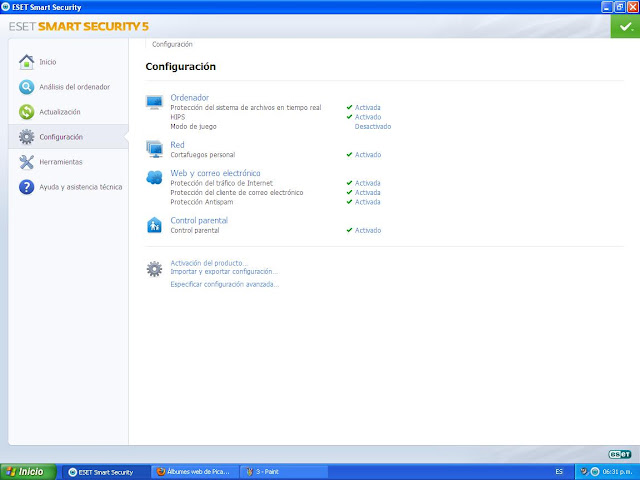Image resolution: width=640 pixels, height=480 pixels.
Task: Click the 'HIPS' row label
Action: pyautogui.click(x=178, y=117)
